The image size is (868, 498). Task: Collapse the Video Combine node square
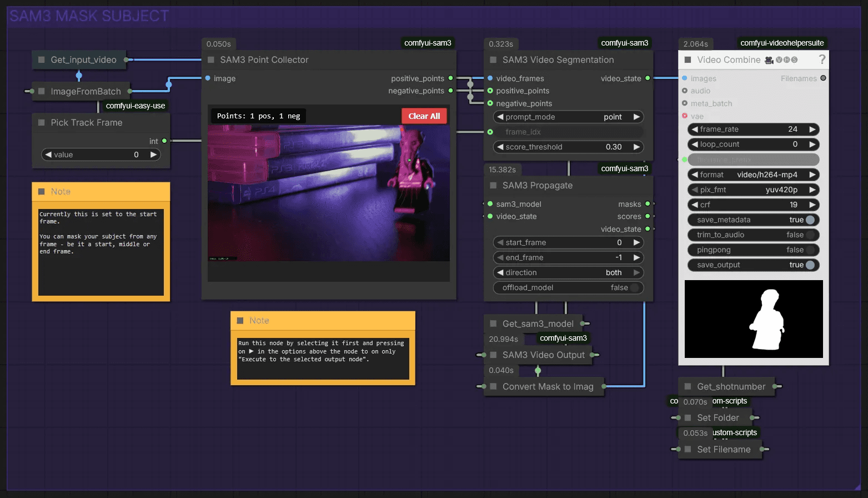[688, 59]
